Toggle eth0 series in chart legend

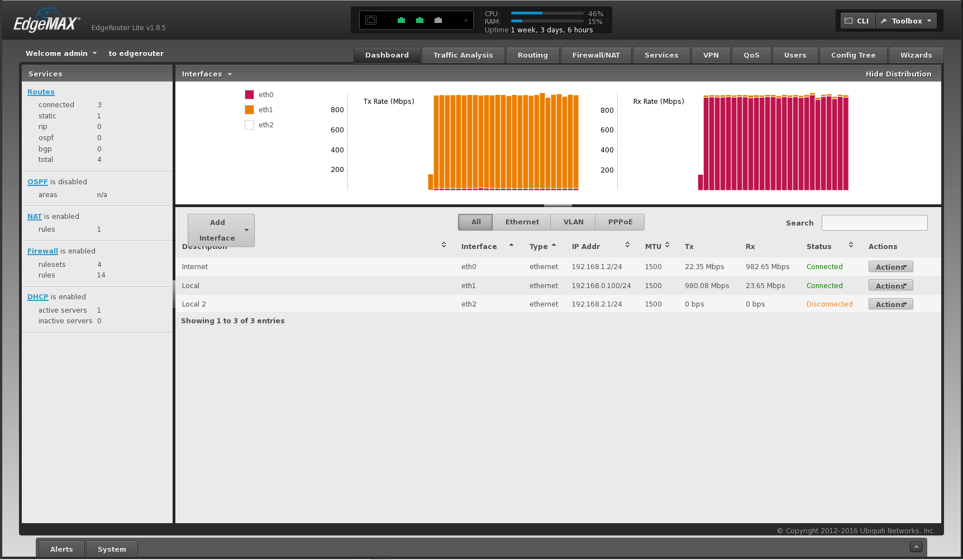tap(265, 95)
